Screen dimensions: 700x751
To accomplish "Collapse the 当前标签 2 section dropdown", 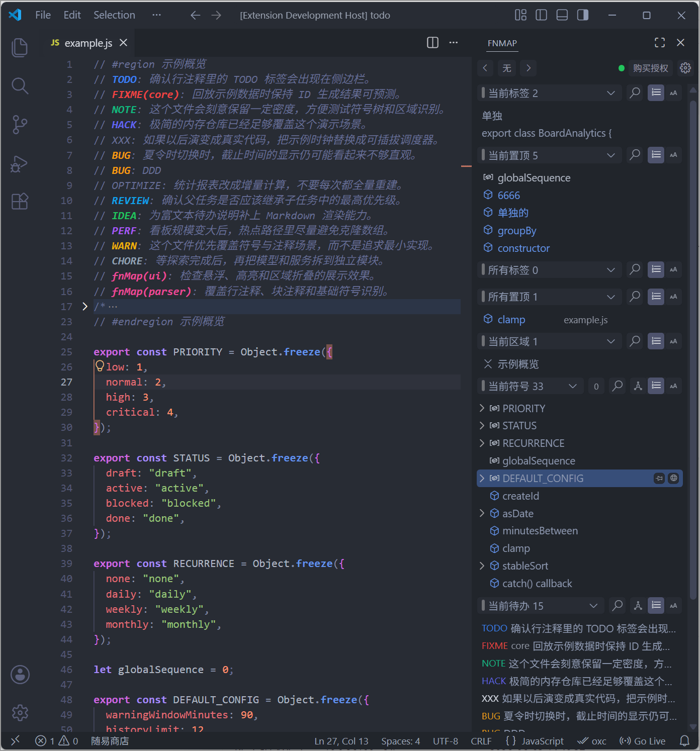I will [x=610, y=93].
